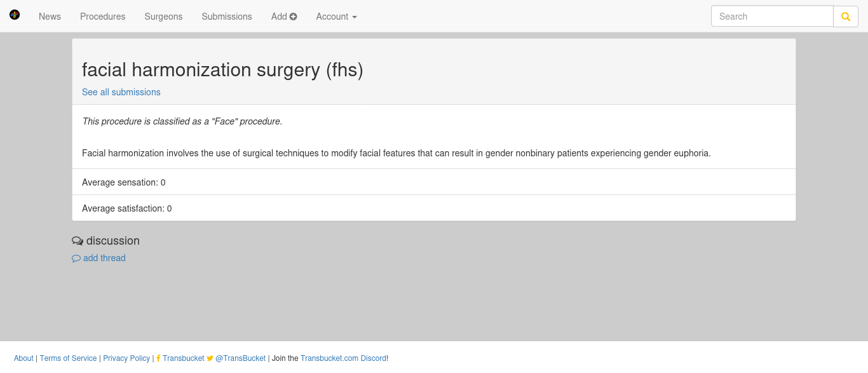Click the Account caret arrow

tap(354, 17)
